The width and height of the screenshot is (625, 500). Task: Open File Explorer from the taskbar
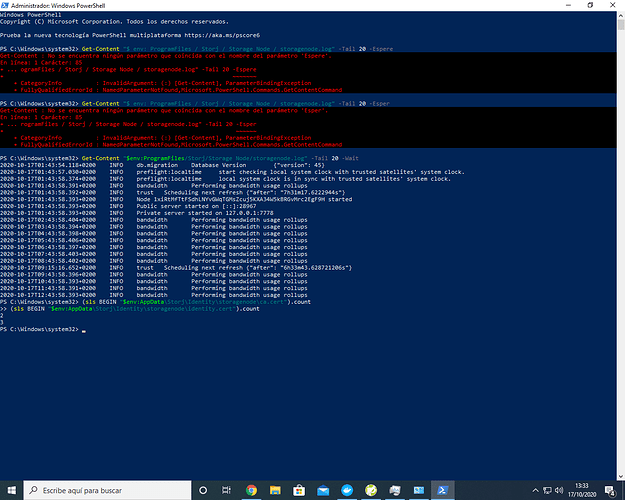pos(274,491)
